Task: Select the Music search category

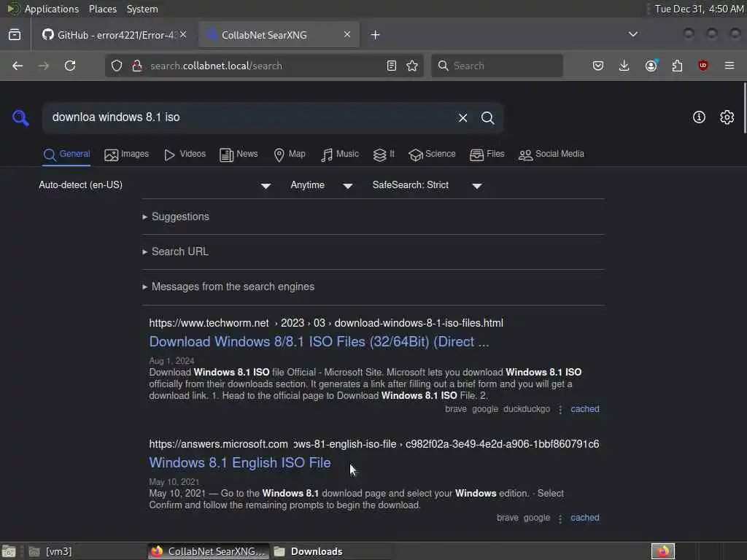Action: [340, 155]
